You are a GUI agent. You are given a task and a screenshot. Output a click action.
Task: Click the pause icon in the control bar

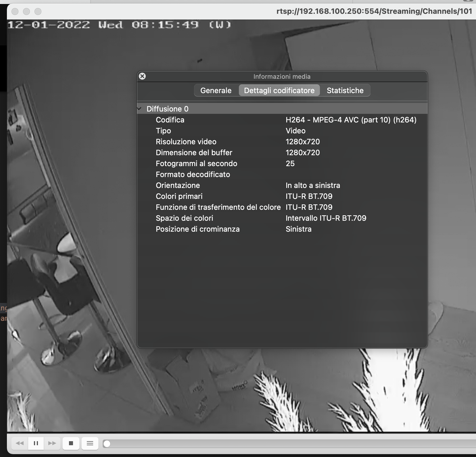[36, 443]
